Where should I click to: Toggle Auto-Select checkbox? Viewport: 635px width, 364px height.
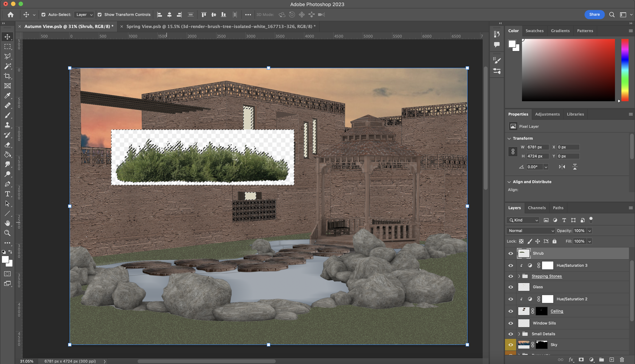pos(43,15)
